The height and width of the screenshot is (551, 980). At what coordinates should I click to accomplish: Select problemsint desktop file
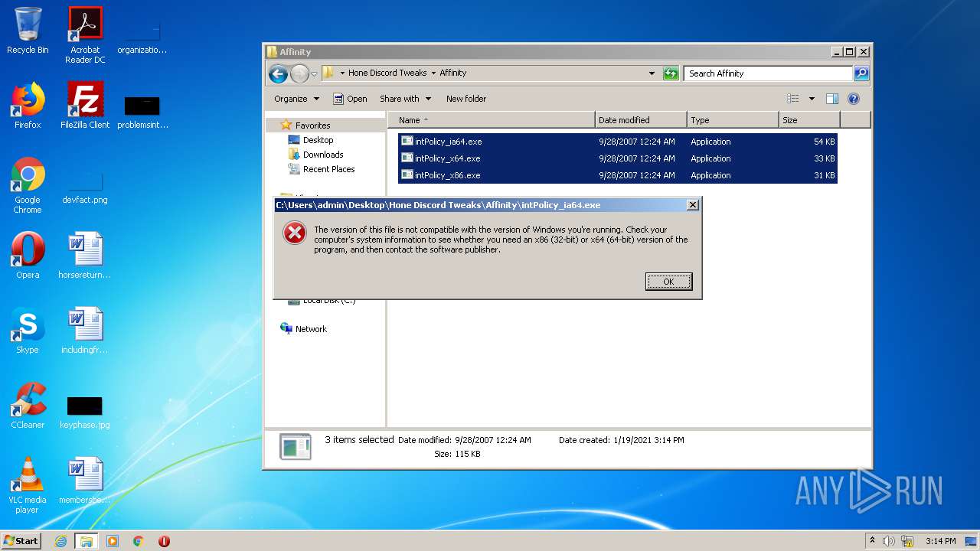pyautogui.click(x=142, y=112)
